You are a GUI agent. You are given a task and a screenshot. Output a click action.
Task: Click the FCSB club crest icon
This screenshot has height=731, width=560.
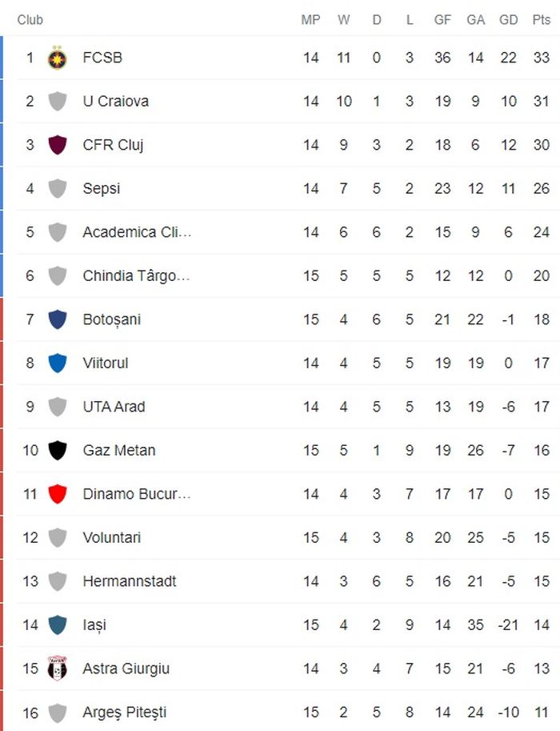click(x=57, y=58)
